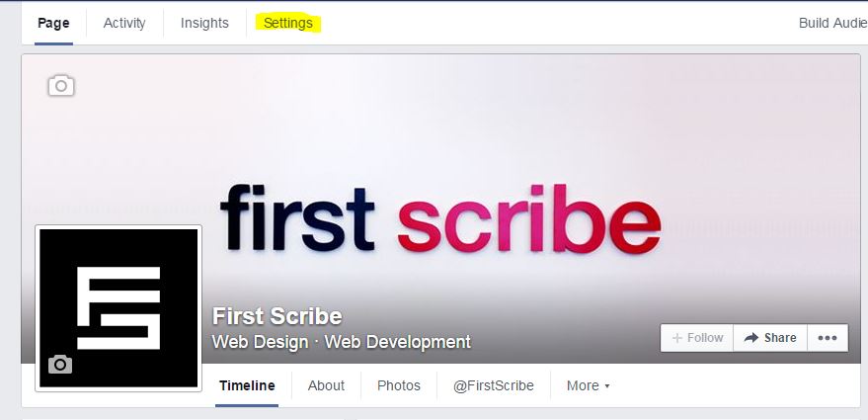Click the camera icon on the cover photo
The width and height of the screenshot is (868, 420).
tap(61, 86)
